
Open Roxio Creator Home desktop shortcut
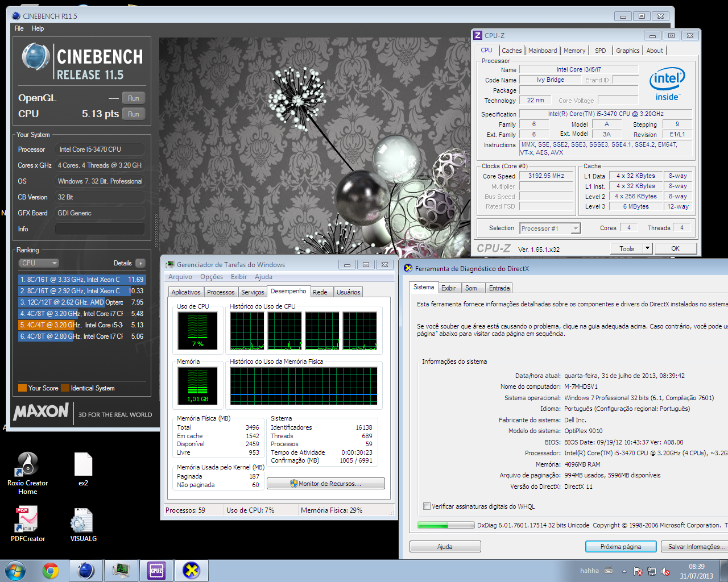[27, 473]
